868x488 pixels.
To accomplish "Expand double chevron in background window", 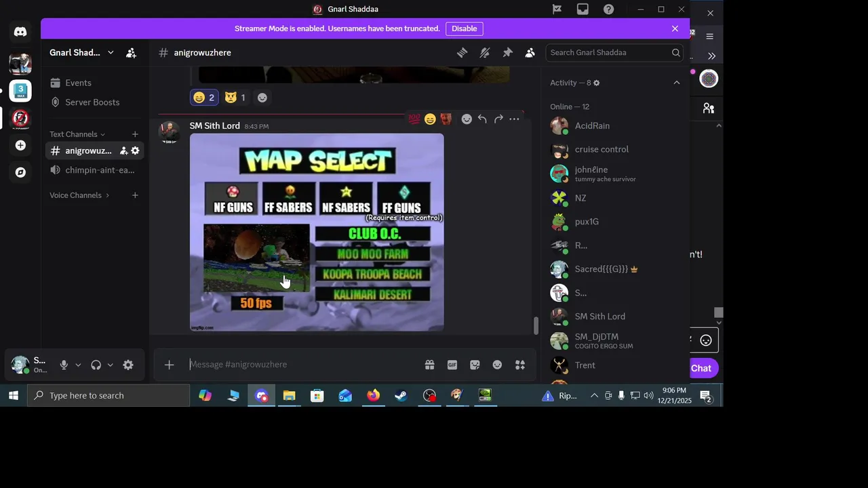I will pyautogui.click(x=711, y=56).
